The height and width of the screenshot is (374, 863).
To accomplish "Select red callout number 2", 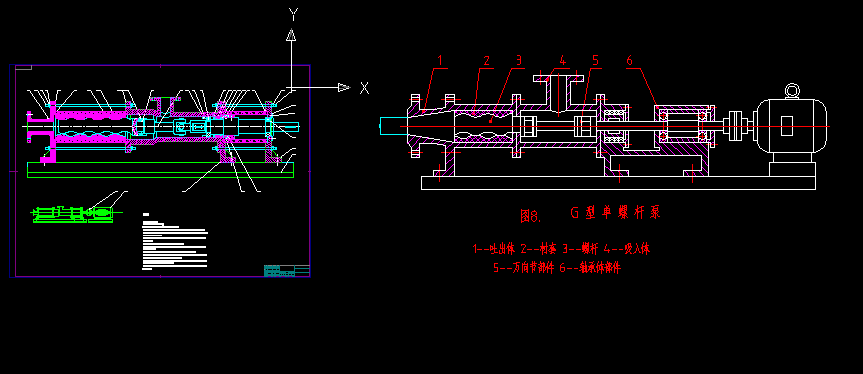I will 486,60.
